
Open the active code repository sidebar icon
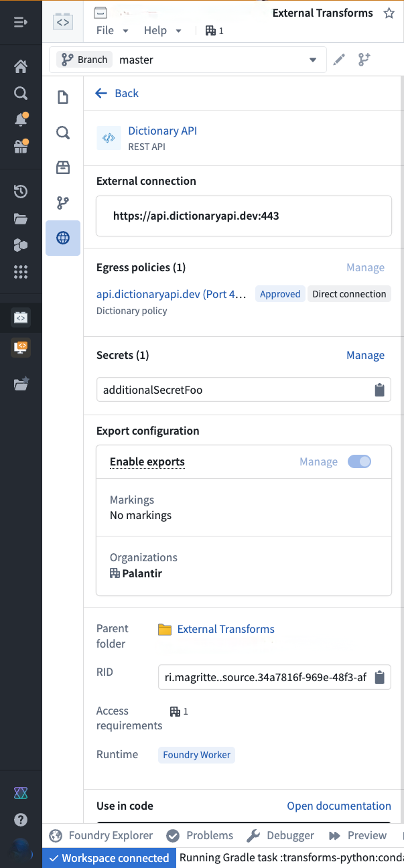[21, 317]
